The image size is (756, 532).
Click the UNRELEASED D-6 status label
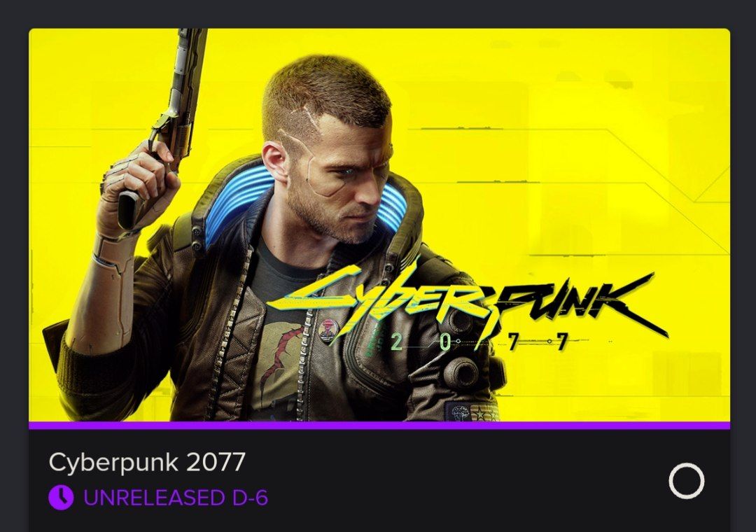176,497
